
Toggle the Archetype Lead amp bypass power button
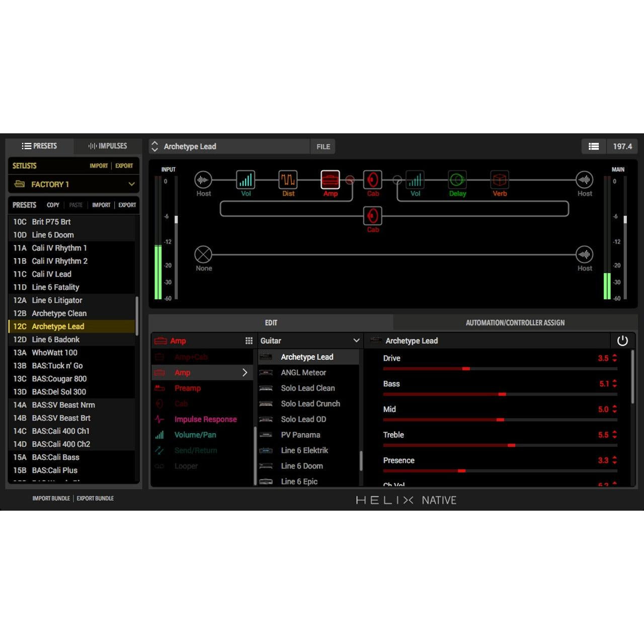623,341
